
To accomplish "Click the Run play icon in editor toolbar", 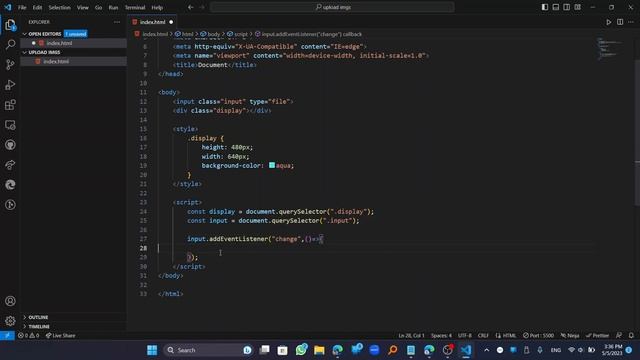I will (609, 22).
